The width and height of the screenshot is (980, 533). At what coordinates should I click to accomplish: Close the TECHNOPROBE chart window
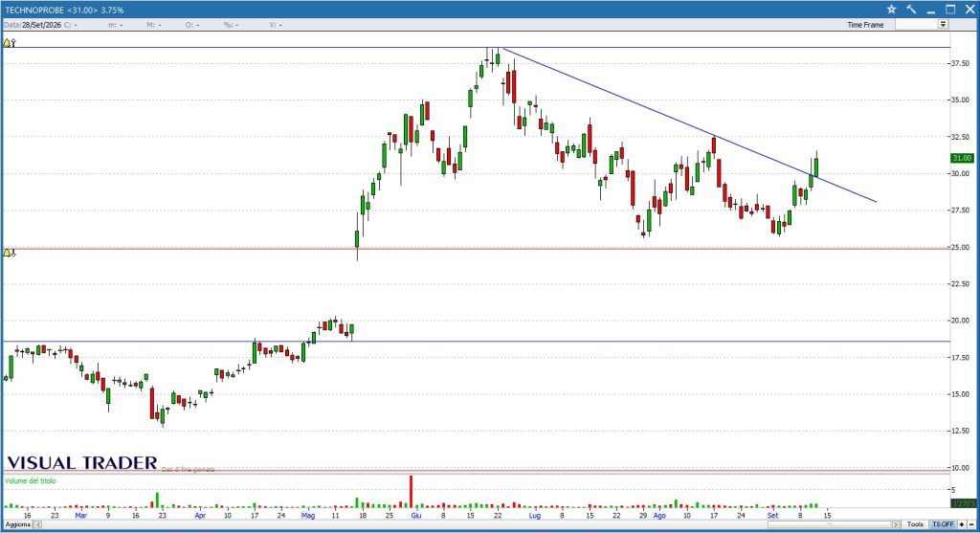(x=969, y=10)
